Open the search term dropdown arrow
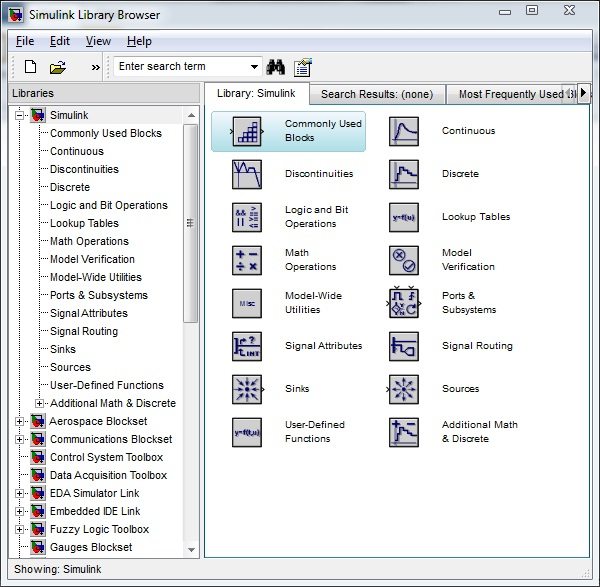This screenshot has height=587, width=600. click(254, 67)
